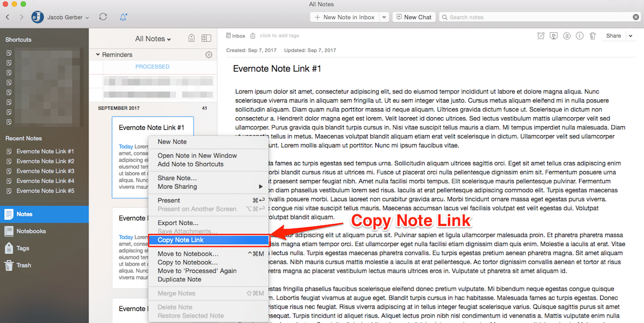Viewport: 644px width, 323px height.
Task: Open the All Notes dropdown
Action: pyautogui.click(x=153, y=39)
